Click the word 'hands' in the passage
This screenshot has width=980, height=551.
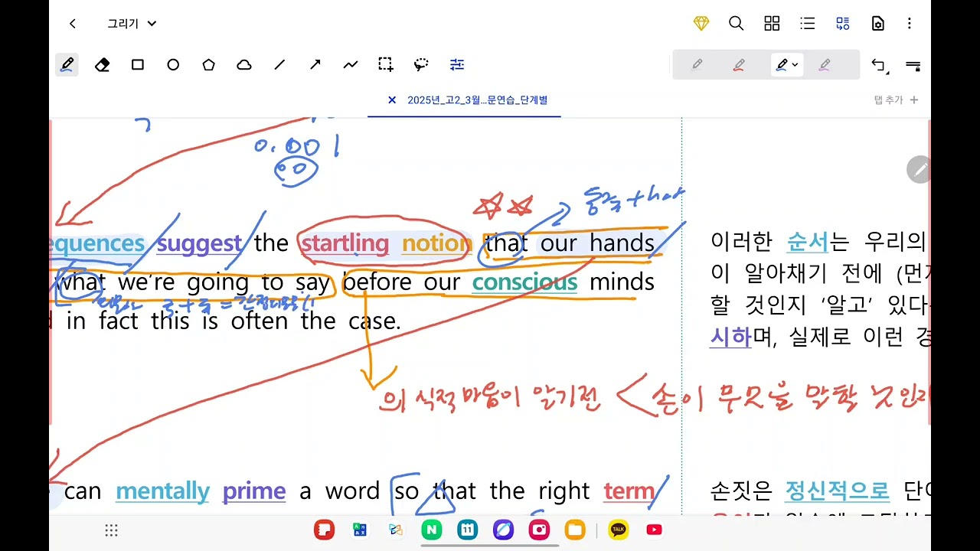click(x=622, y=244)
